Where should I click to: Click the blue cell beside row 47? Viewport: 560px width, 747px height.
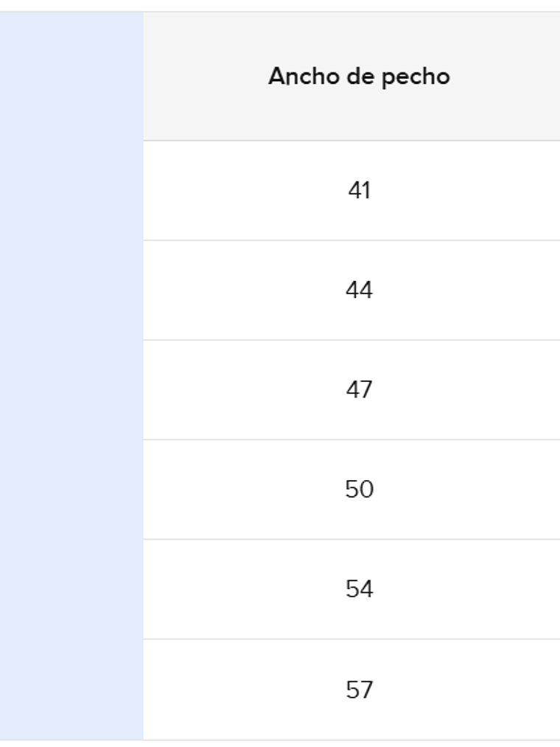(x=71, y=389)
